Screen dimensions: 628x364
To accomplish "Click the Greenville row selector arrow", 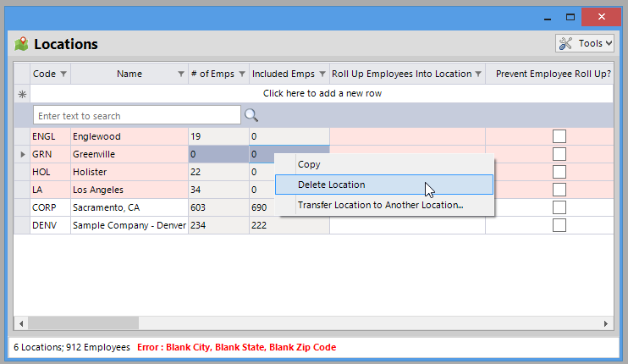I will [22, 154].
